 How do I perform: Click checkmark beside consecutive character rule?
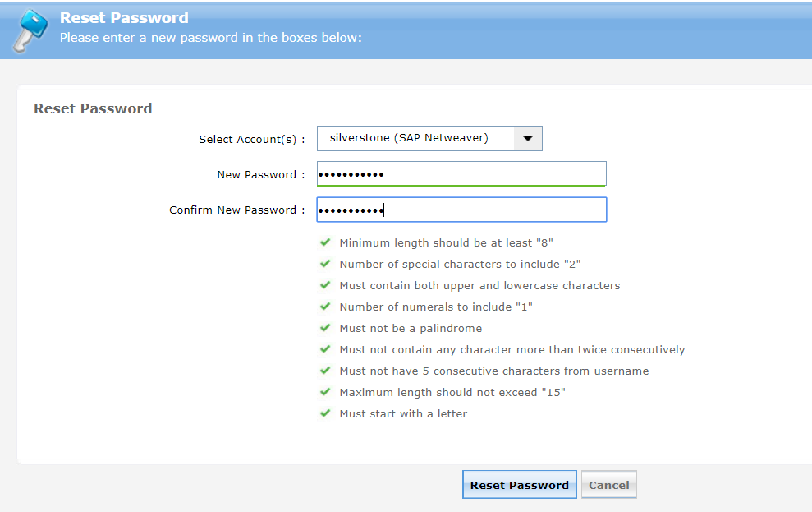[326, 349]
